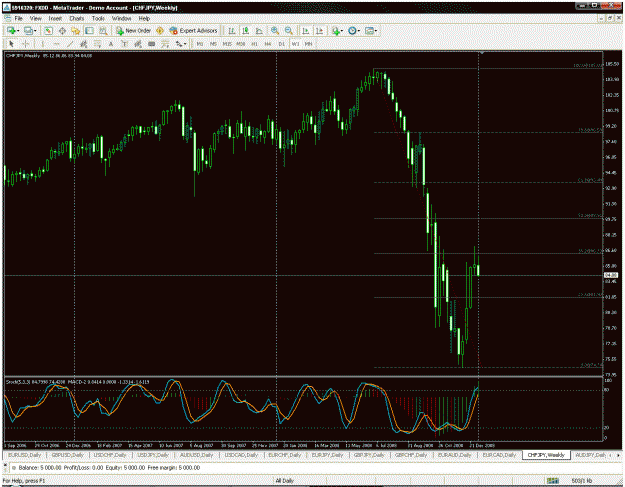Select the Horizontal Line drawing tool
Viewport: 625px width, 487px height.
(56, 44)
